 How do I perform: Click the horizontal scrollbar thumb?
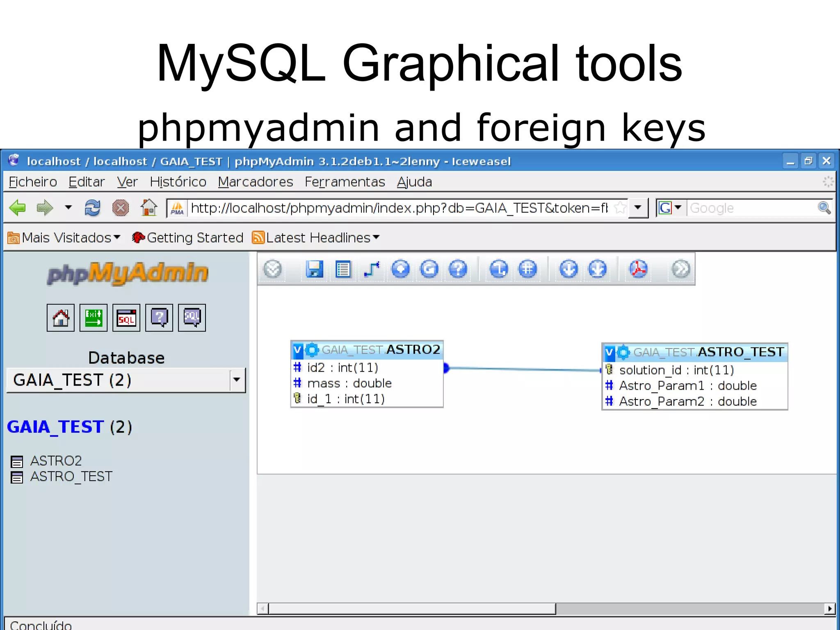click(412, 609)
